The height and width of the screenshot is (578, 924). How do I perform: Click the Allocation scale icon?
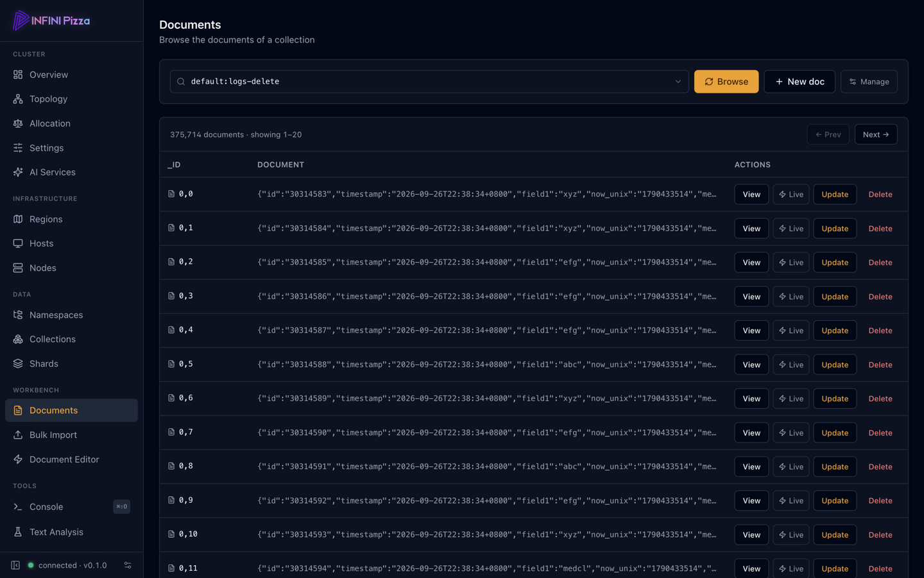(x=18, y=123)
